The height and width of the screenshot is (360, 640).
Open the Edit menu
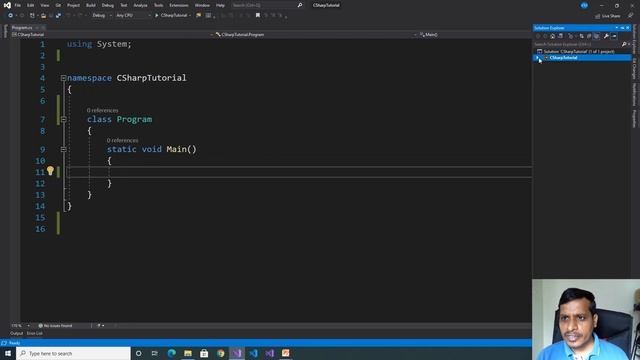(31, 5)
